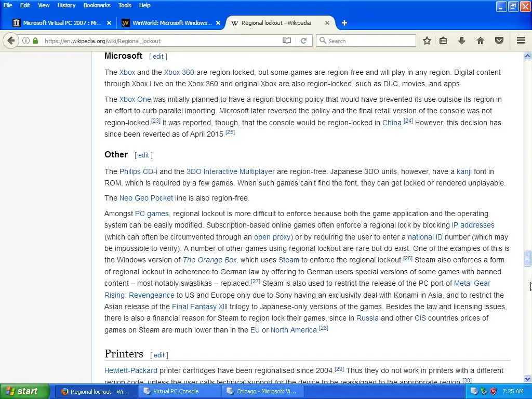Open the IP addresses link

pos(473,225)
